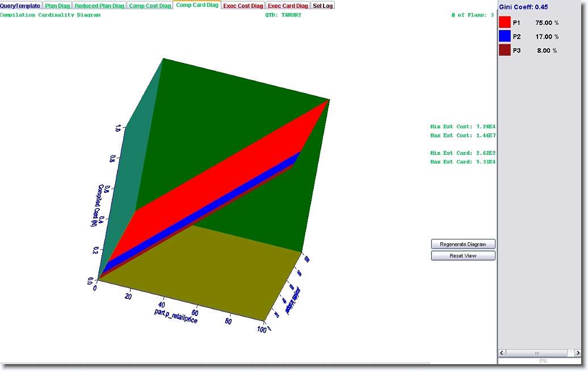Switch to the Exec Card Diag tab
Image resolution: width=588 pixels, height=371 pixels.
tap(288, 6)
